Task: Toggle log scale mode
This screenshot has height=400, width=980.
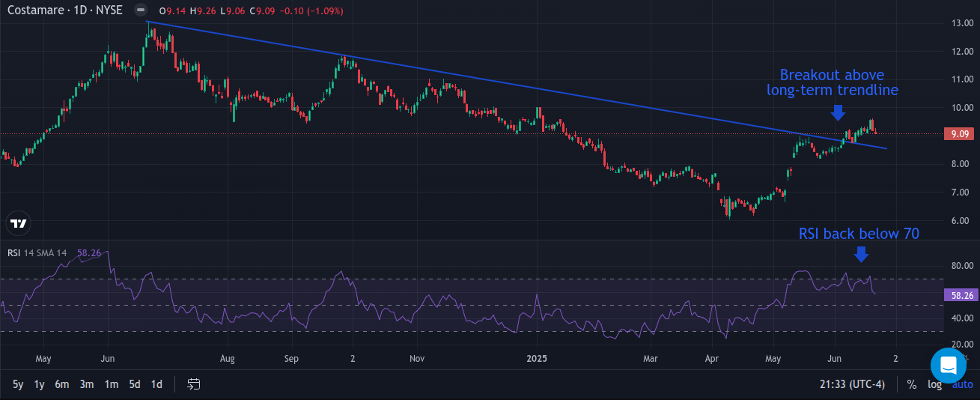Action: coord(935,384)
